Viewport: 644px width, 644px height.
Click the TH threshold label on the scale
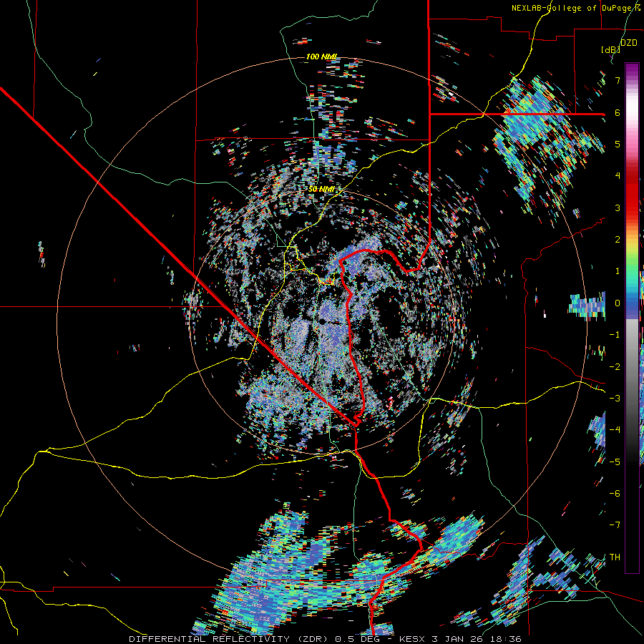pyautogui.click(x=615, y=557)
